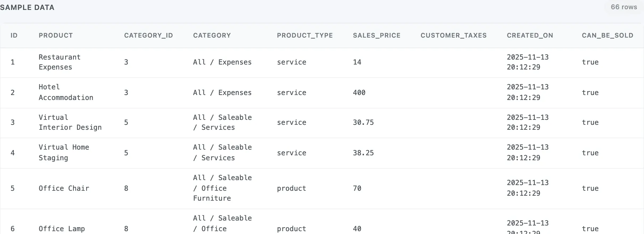The image size is (644, 234).
Task: Click the ID column header
Action: (x=14, y=35)
